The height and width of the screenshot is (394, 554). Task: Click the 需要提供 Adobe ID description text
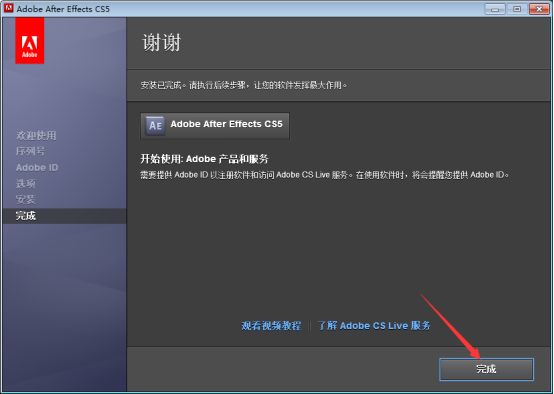[324, 175]
